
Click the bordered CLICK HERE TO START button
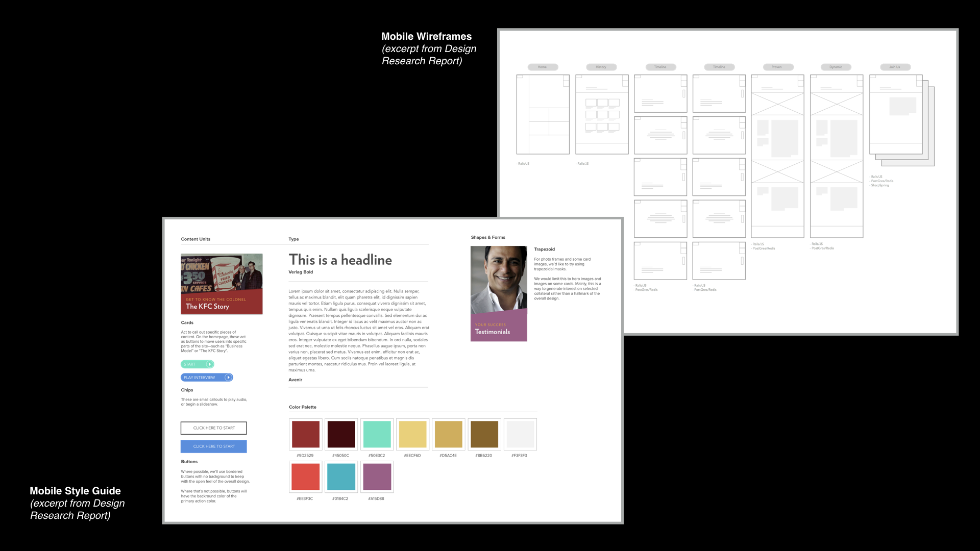[214, 428]
